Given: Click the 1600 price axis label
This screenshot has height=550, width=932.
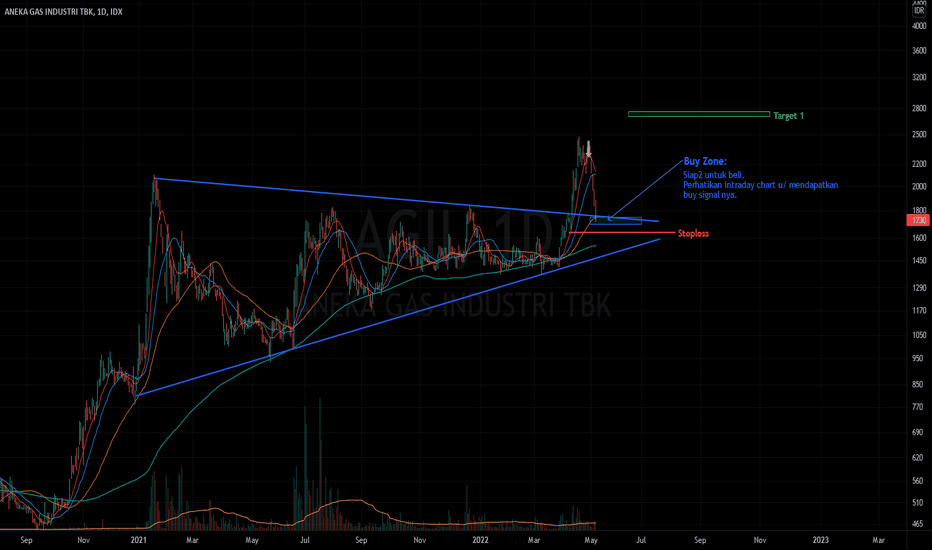Looking at the screenshot, I should coord(919,237).
